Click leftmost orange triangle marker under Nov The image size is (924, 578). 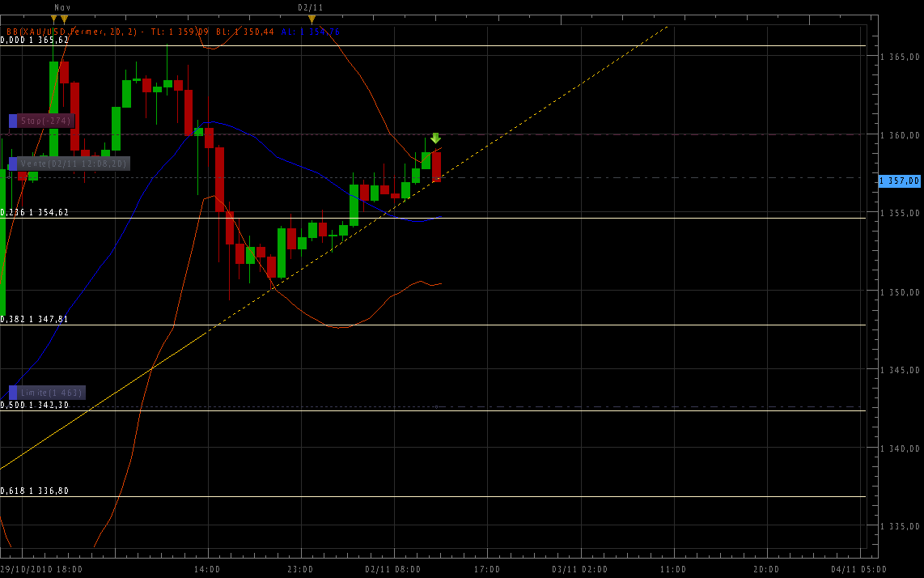pos(54,19)
